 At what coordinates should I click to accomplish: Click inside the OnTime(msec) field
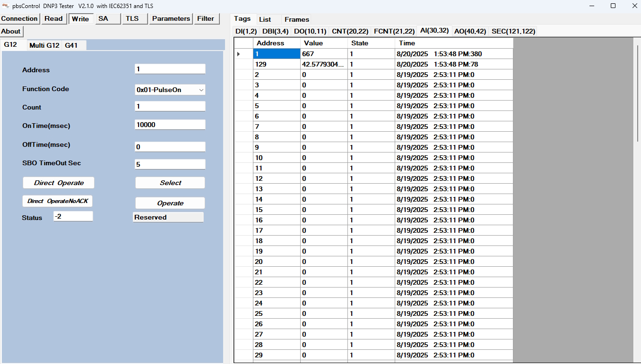(x=170, y=124)
